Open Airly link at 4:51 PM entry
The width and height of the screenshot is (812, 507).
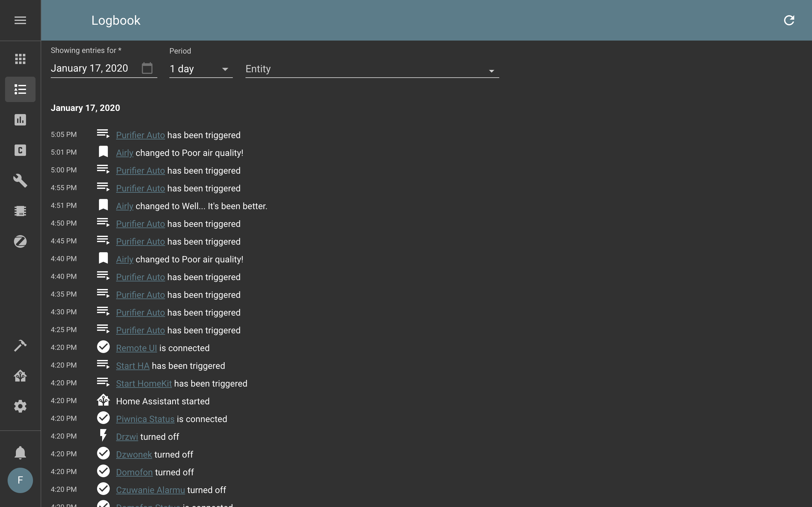pos(124,206)
